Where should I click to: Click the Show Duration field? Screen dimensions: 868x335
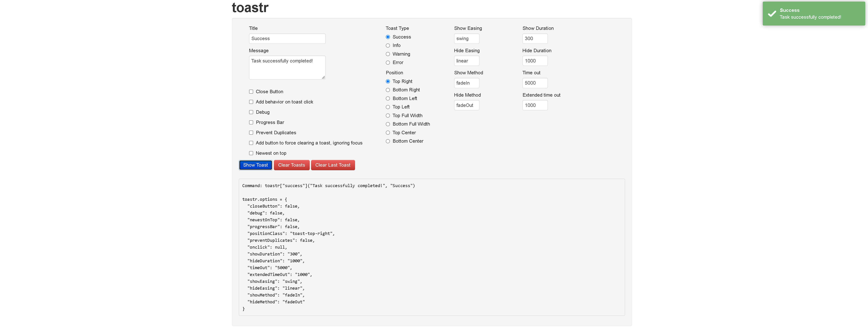coord(535,39)
